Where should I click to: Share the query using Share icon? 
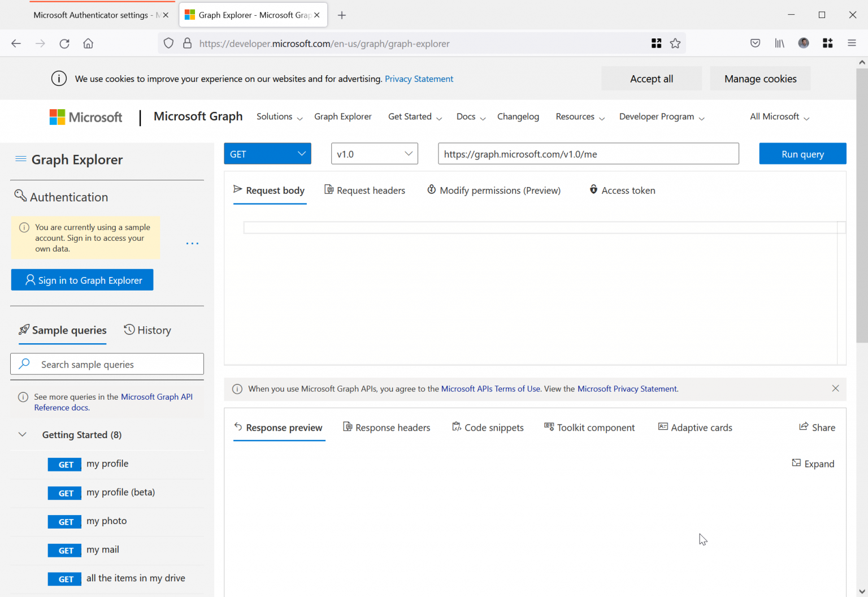pyautogui.click(x=804, y=427)
